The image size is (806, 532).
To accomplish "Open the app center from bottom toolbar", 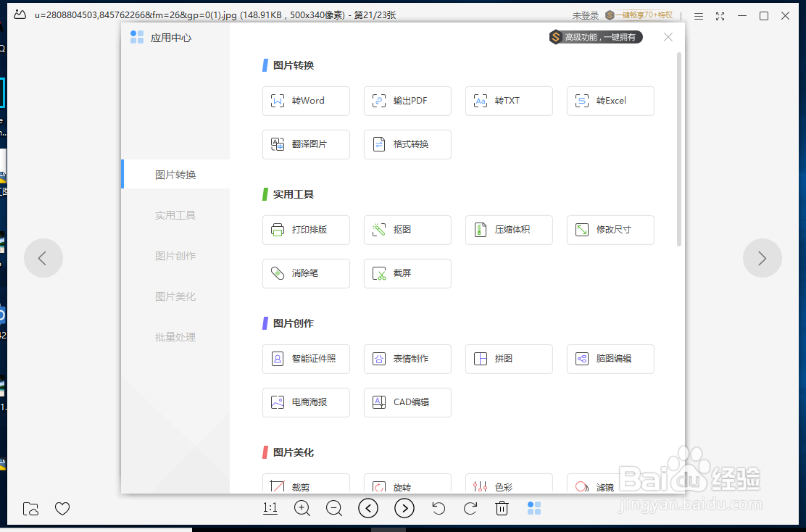I will [534, 508].
